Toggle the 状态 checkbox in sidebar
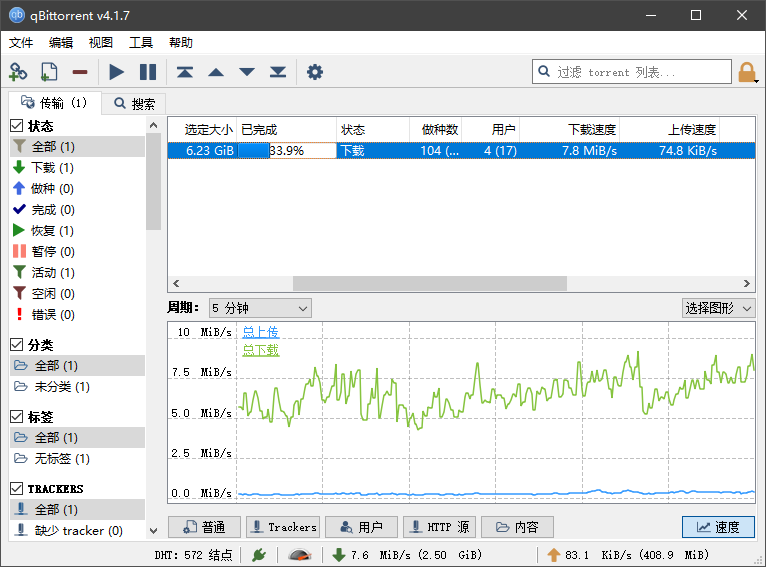766x567 pixels. [17, 126]
